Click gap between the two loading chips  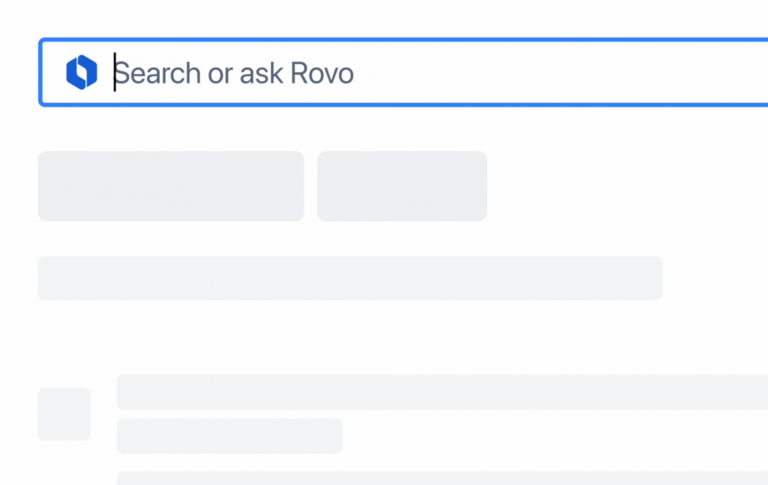click(x=311, y=186)
